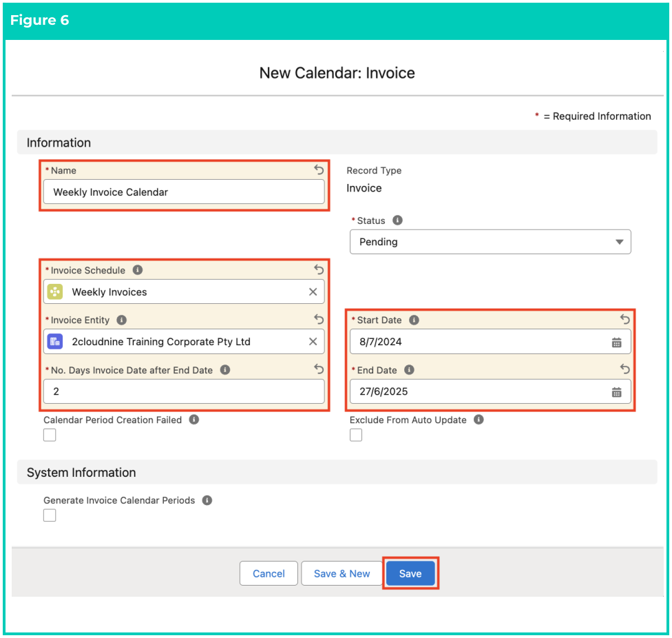Click the Save & New button
This screenshot has width=672, height=638.
coord(342,573)
